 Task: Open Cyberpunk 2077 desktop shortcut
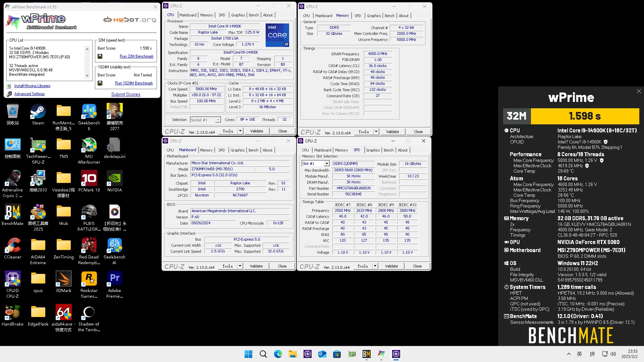[114, 117]
